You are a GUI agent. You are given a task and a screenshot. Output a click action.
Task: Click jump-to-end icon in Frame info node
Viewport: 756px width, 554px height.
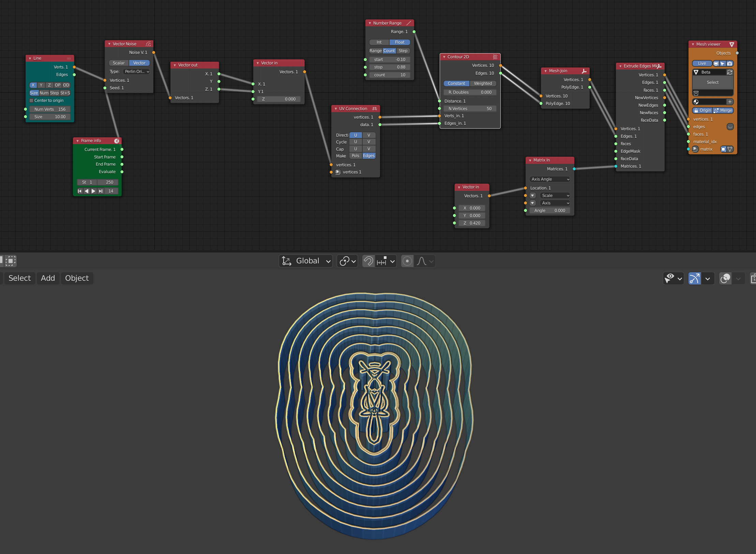click(101, 191)
